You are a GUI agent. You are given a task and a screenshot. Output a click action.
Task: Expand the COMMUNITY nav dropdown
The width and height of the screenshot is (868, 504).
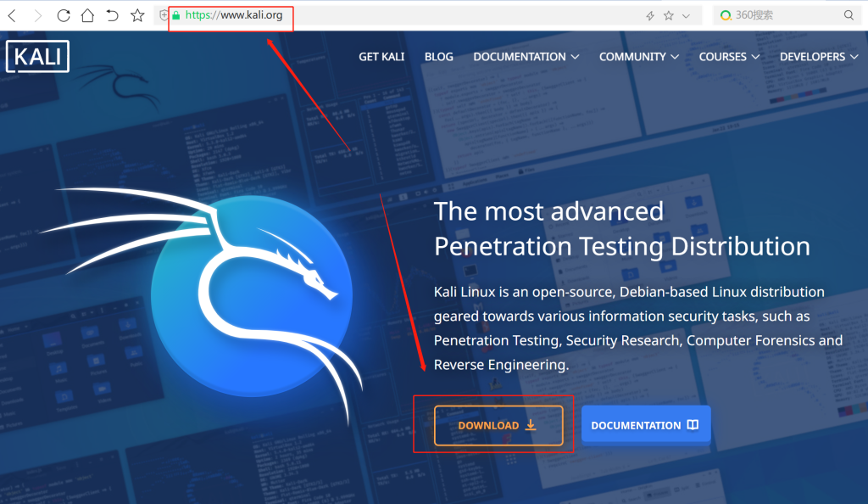tap(639, 57)
